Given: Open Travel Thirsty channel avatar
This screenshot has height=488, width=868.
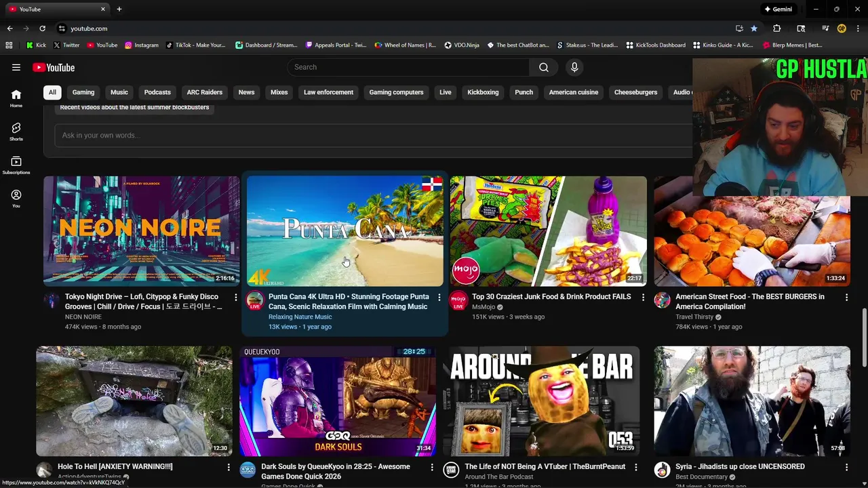Looking at the screenshot, I should coord(662,300).
